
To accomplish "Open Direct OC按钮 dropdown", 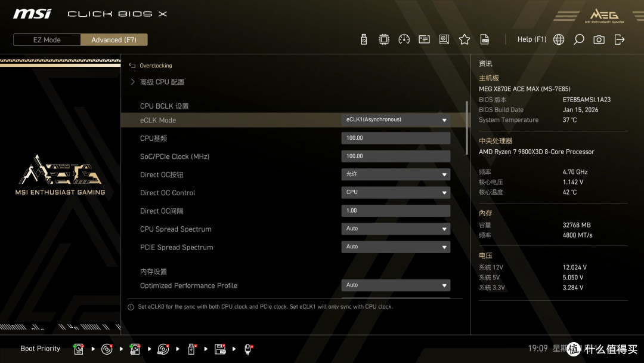I will coord(395,174).
